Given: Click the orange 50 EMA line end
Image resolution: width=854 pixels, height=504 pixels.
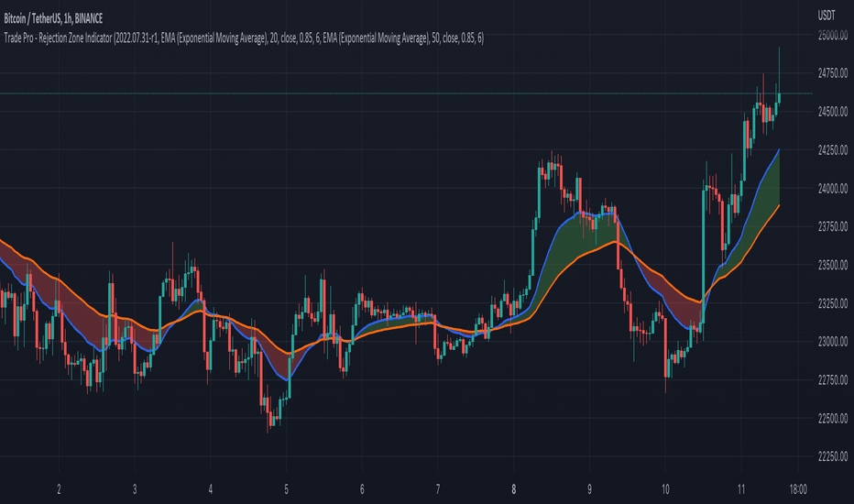Looking at the screenshot, I should click(778, 206).
